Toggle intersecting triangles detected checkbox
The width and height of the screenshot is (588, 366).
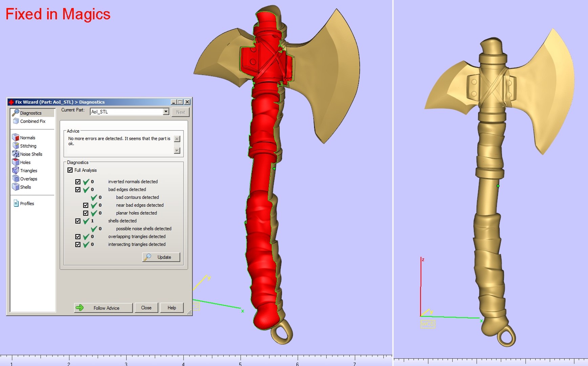[x=78, y=244]
